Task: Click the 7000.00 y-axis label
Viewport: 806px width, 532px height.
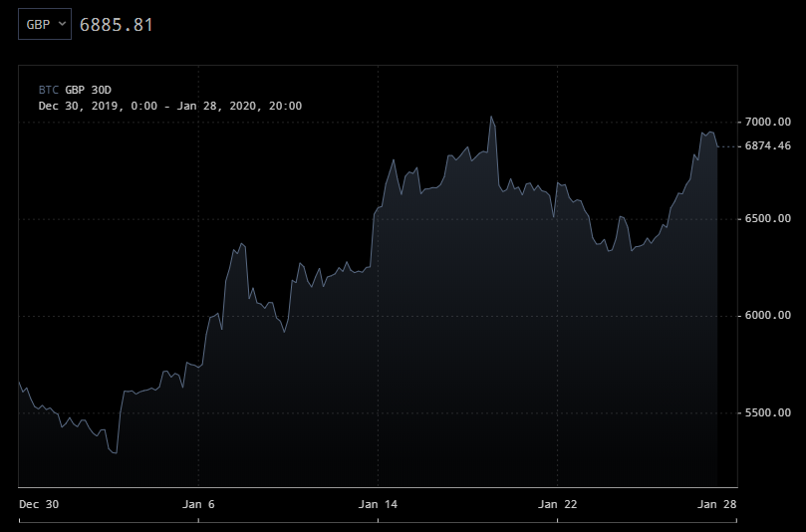Action: coord(767,122)
